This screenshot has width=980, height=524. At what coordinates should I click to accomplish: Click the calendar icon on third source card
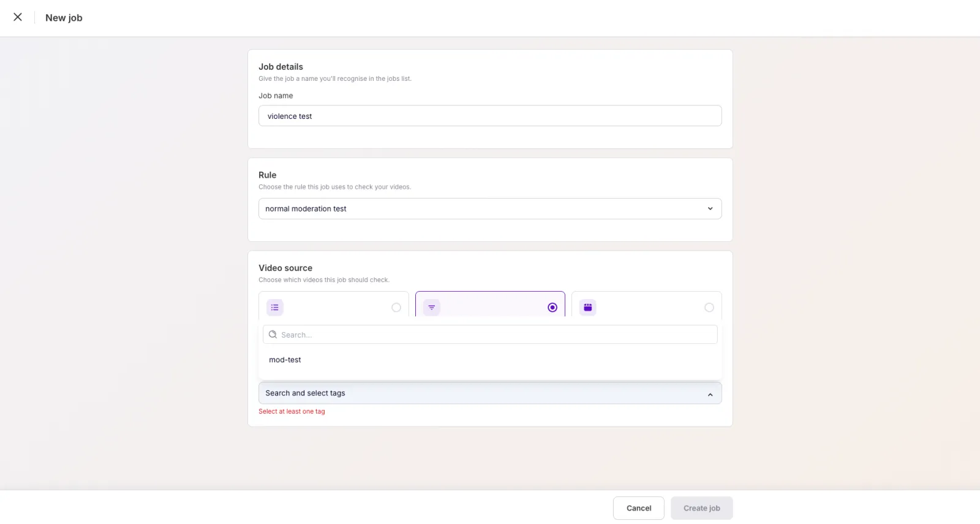[x=588, y=308]
